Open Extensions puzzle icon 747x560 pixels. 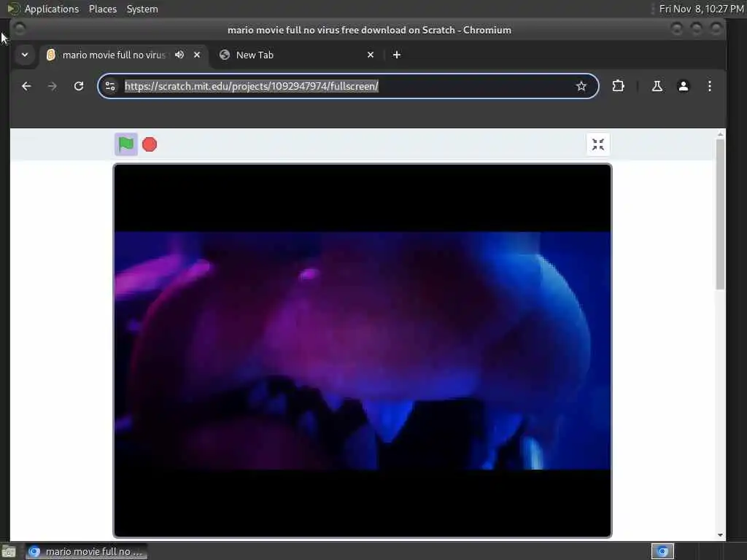(x=618, y=86)
